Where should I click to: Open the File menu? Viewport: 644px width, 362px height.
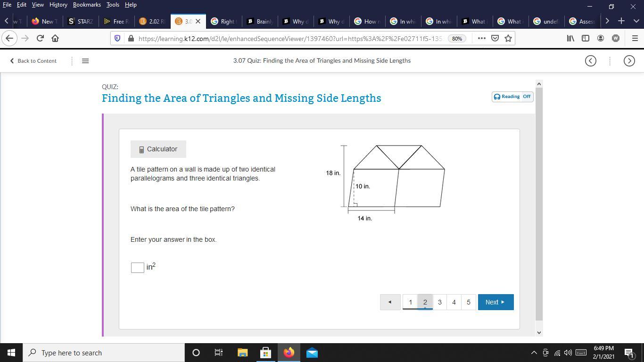tap(7, 5)
